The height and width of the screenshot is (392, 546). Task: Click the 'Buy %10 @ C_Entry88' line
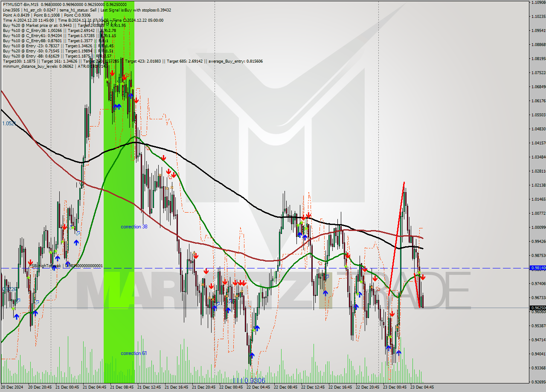(56, 40)
